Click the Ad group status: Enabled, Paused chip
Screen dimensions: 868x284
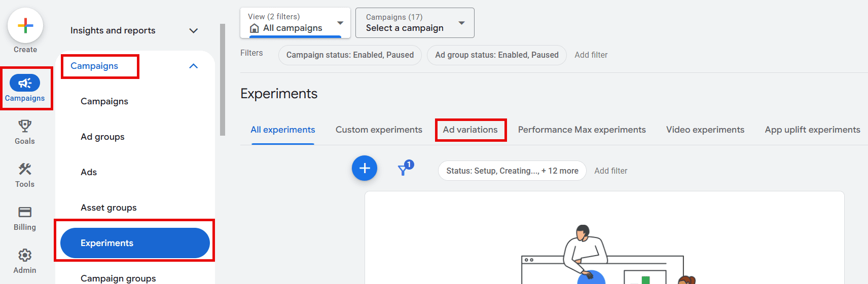497,55
